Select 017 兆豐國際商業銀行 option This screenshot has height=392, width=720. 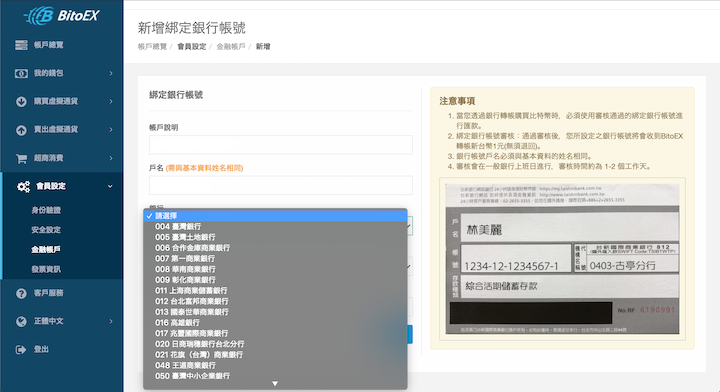pos(275,333)
